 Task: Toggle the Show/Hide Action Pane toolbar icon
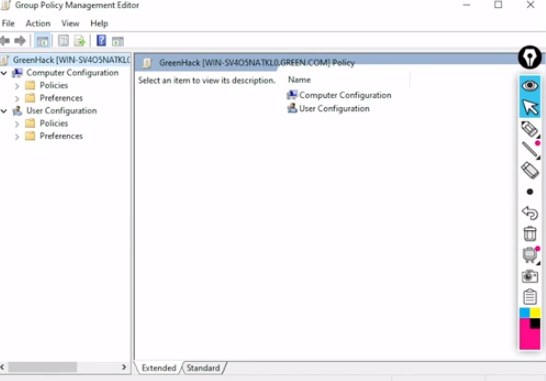pyautogui.click(x=118, y=41)
